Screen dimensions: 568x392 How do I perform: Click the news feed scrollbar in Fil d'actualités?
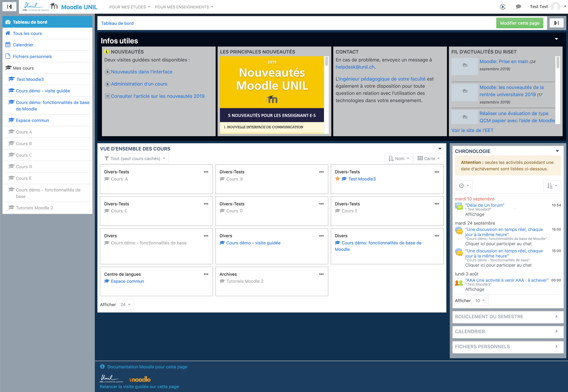click(x=558, y=62)
